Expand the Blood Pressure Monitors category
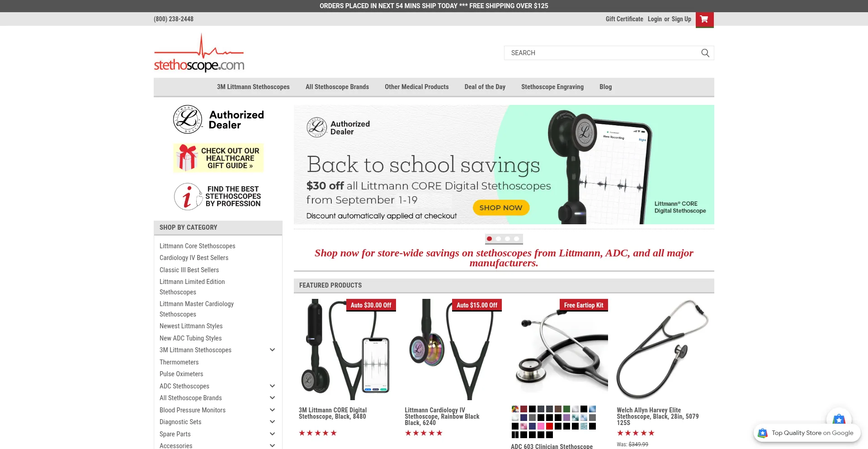The height and width of the screenshot is (449, 868). coord(272,410)
